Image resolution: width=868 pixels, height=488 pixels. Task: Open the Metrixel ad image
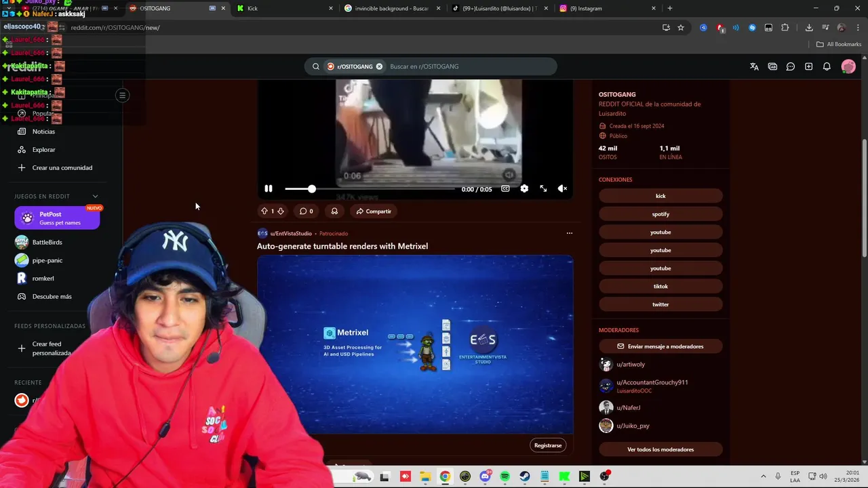point(415,344)
